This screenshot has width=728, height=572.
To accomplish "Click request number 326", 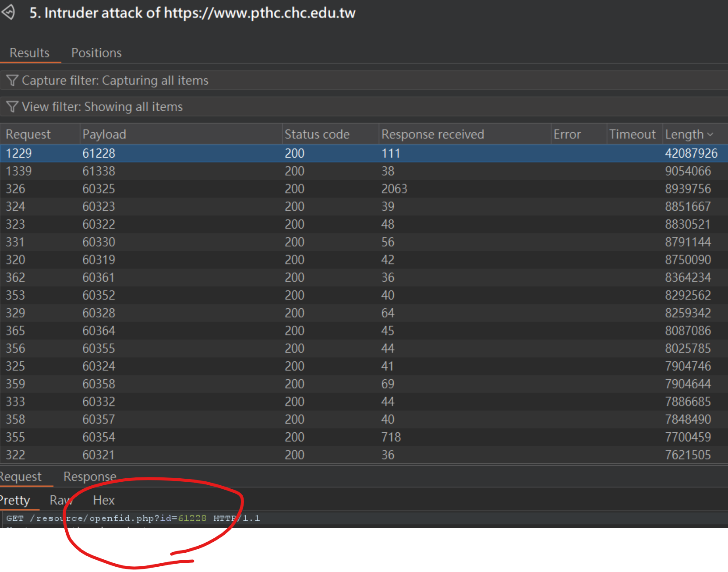I will coord(15,189).
